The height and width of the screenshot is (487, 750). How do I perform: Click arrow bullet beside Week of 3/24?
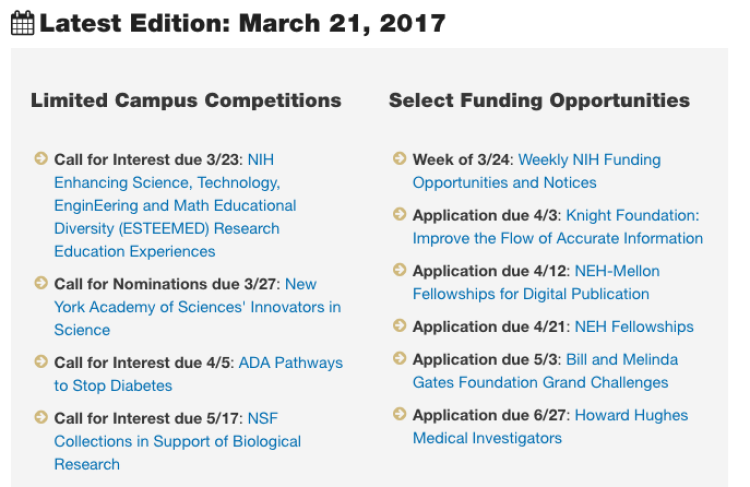pyautogui.click(x=399, y=158)
